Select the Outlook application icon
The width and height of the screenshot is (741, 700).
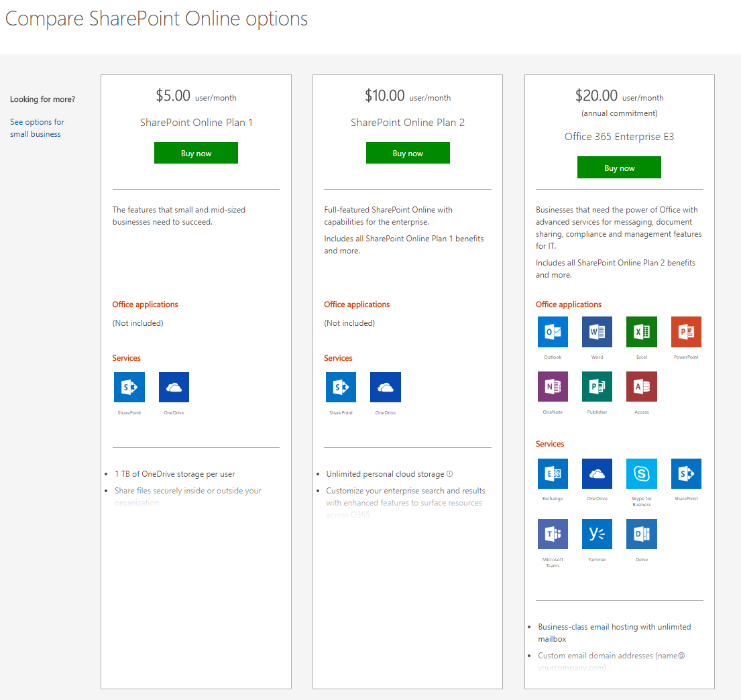553,332
